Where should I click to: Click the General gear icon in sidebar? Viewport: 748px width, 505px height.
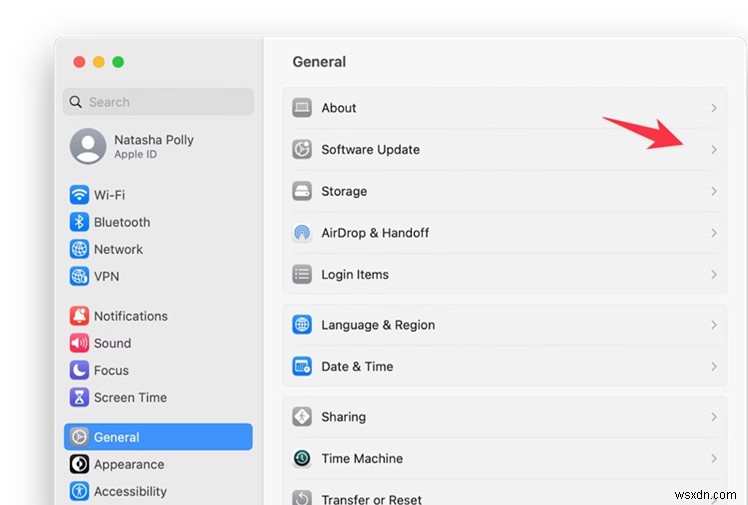coord(79,437)
